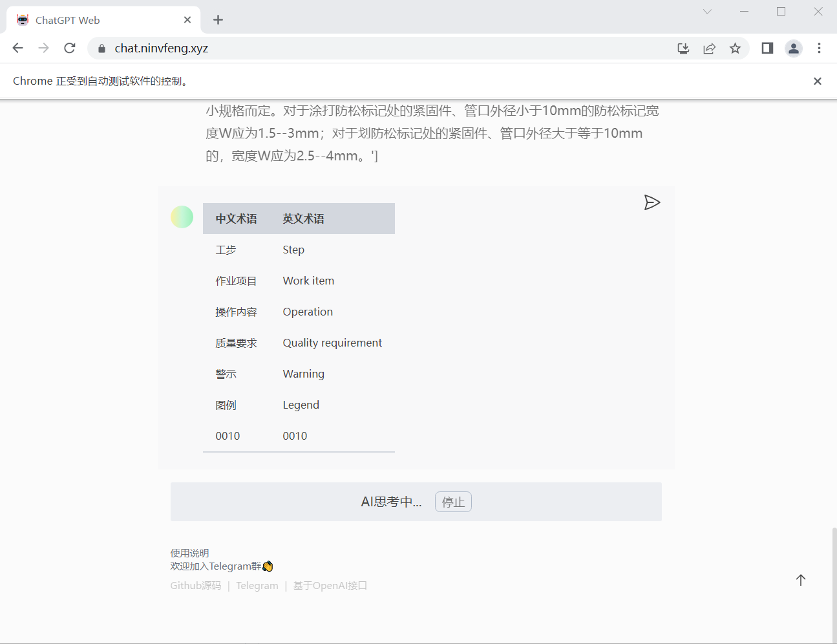Click the site security lock icon
Image resolution: width=837 pixels, height=644 pixels.
(x=101, y=48)
